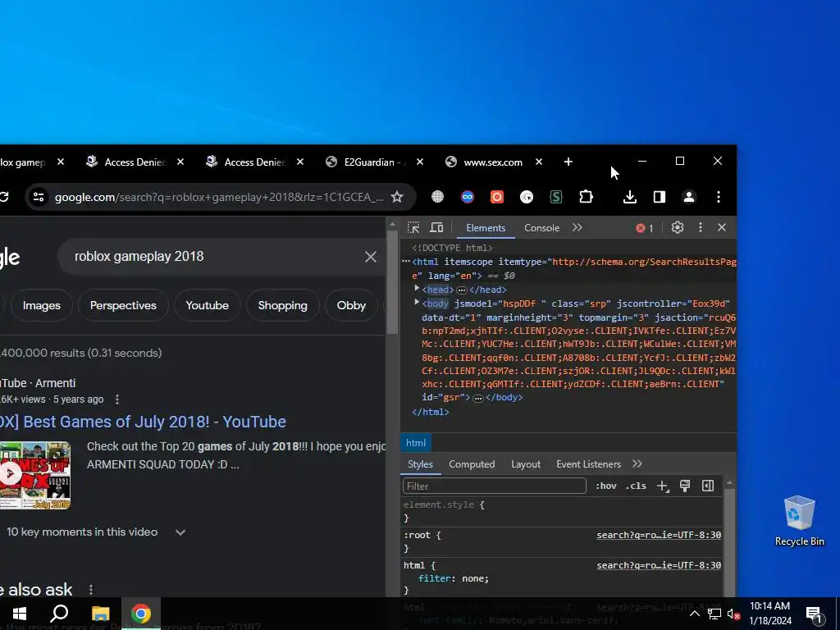Open the Styles pane tab

click(x=420, y=464)
